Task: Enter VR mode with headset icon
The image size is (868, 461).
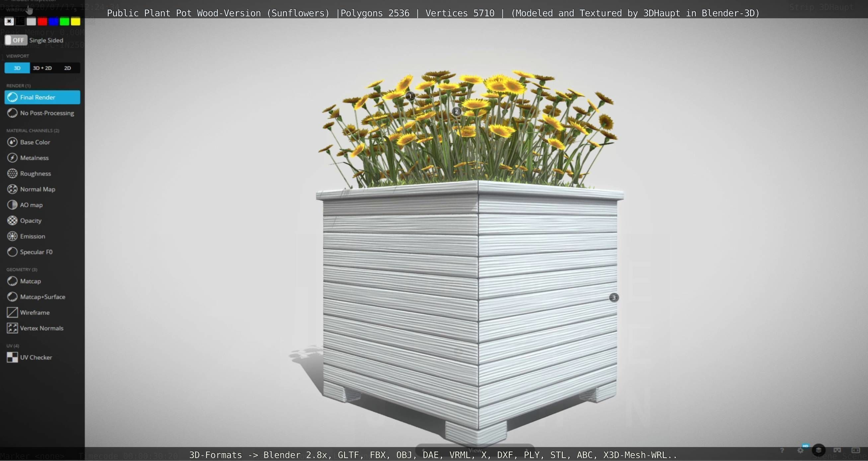Action: coord(837,450)
